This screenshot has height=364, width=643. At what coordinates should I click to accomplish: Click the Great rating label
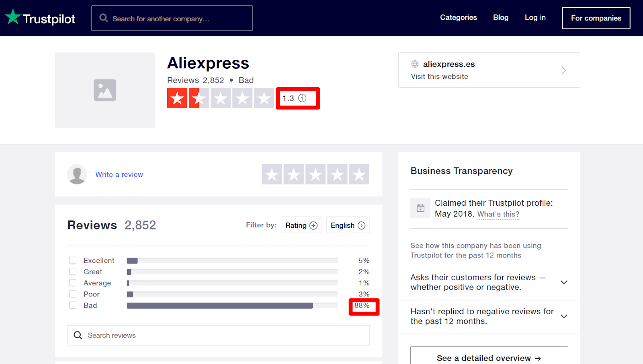click(x=93, y=272)
